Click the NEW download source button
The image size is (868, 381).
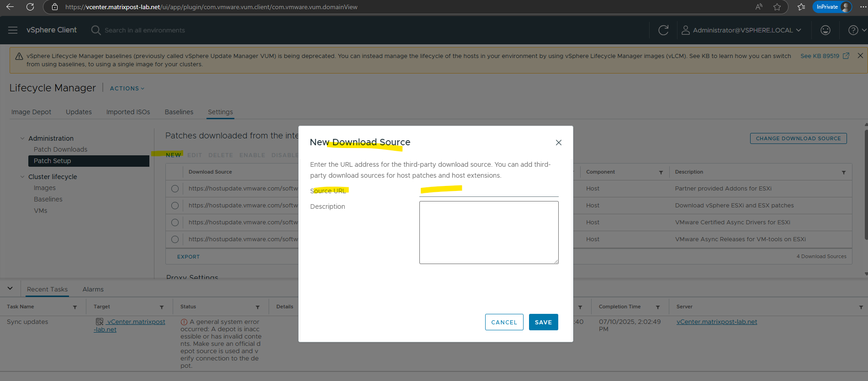pyautogui.click(x=174, y=155)
